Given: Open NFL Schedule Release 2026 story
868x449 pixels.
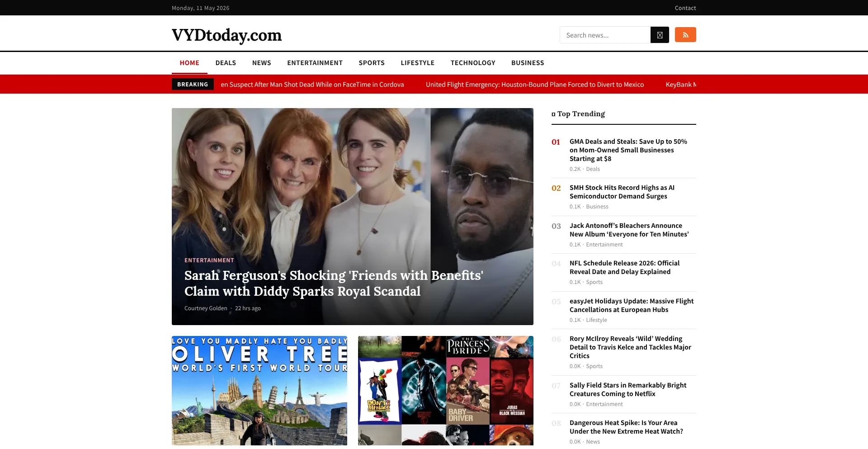Looking at the screenshot, I should [x=625, y=267].
